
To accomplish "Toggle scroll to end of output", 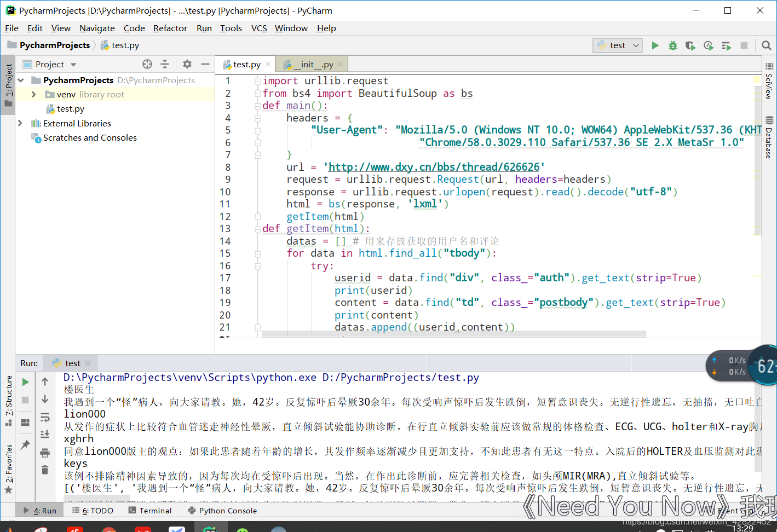I will click(45, 435).
